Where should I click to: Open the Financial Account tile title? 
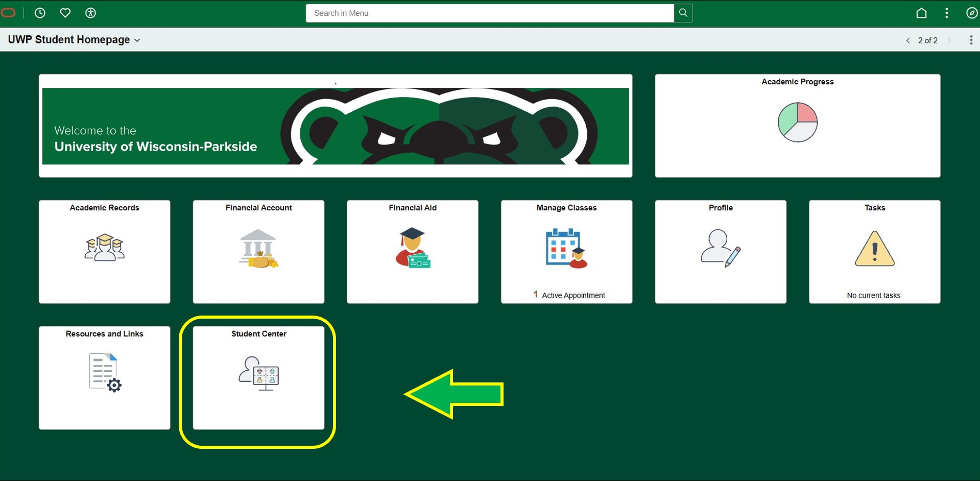click(258, 208)
